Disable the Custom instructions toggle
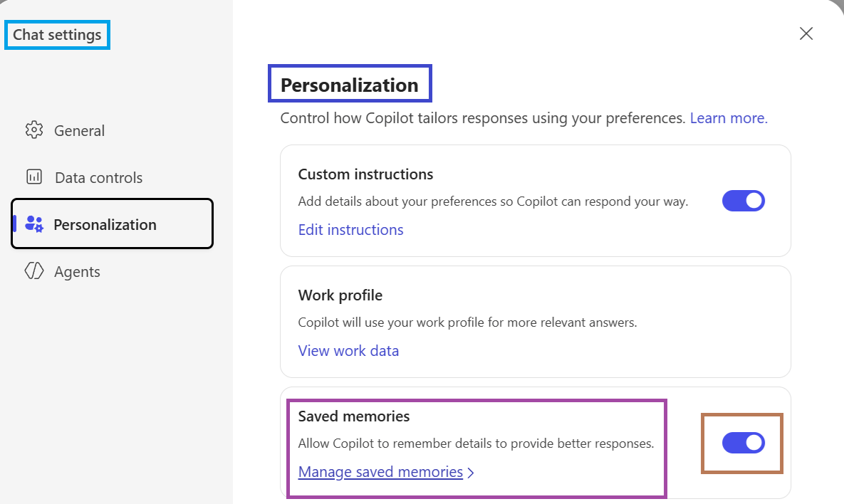844x504 pixels. 744,201
